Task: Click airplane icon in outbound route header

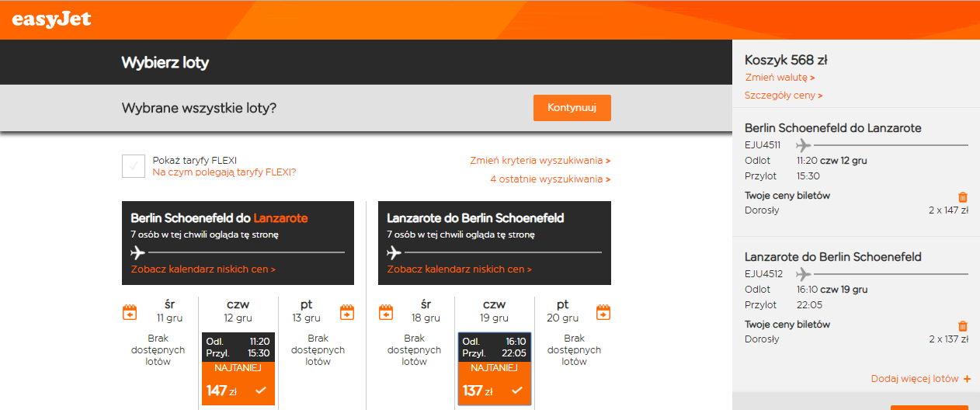Action: pyautogui.click(x=138, y=252)
